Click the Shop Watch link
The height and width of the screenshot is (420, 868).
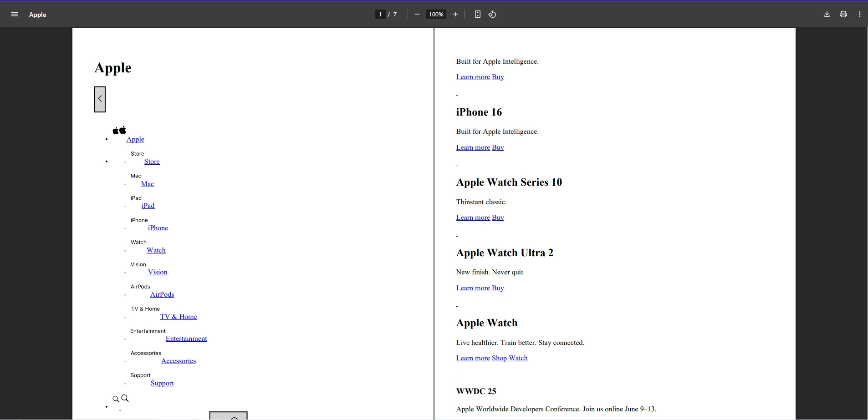[x=510, y=358]
